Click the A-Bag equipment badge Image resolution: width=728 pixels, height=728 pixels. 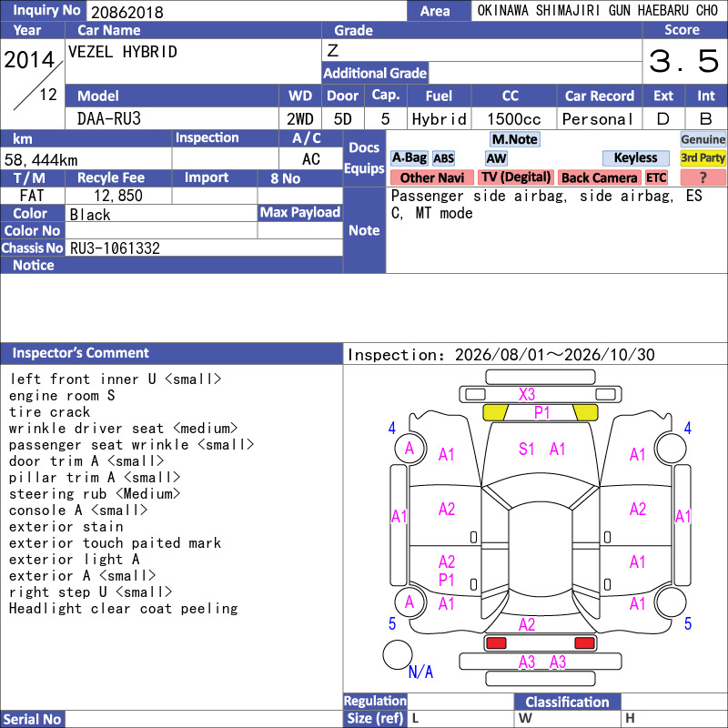(409, 158)
